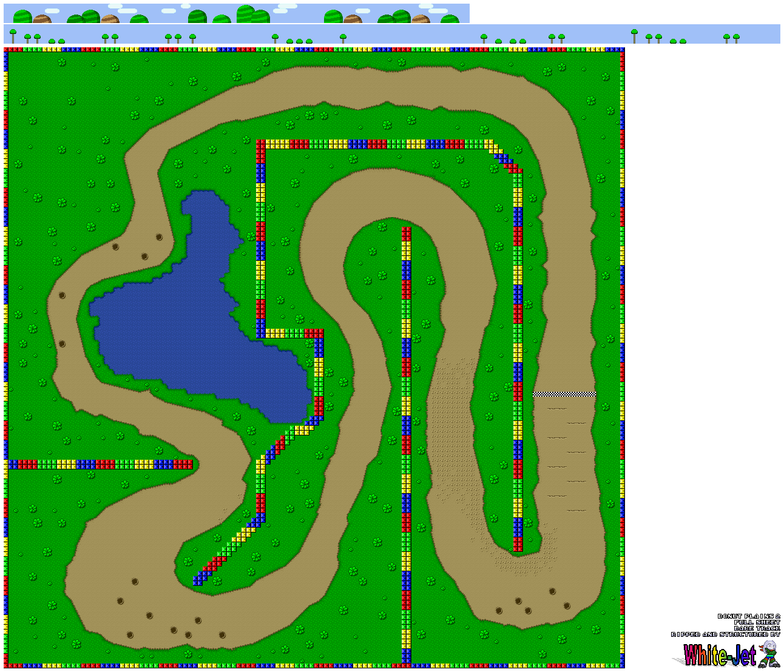This screenshot has width=784, height=672.
Task: Click the checkered finish line on the track
Action: (564, 394)
